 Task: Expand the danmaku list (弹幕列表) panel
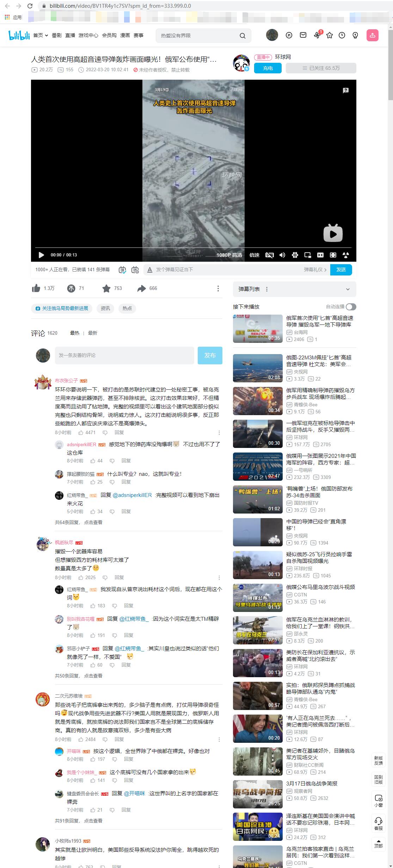pos(348,289)
